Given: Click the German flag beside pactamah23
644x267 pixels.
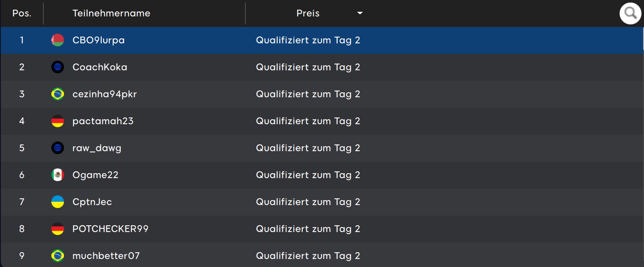Looking at the screenshot, I should (x=58, y=121).
